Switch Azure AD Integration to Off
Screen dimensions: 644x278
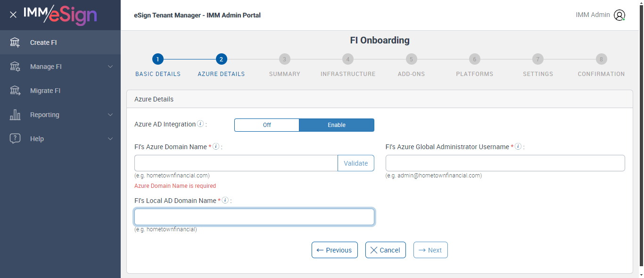tap(267, 125)
